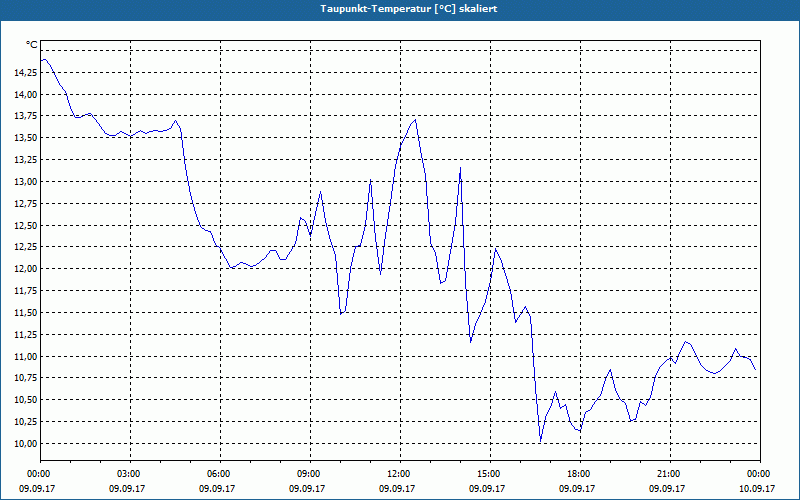This screenshot has height=500, width=800.
Task: Click the 11,00 y-axis label
Action: (x=26, y=356)
